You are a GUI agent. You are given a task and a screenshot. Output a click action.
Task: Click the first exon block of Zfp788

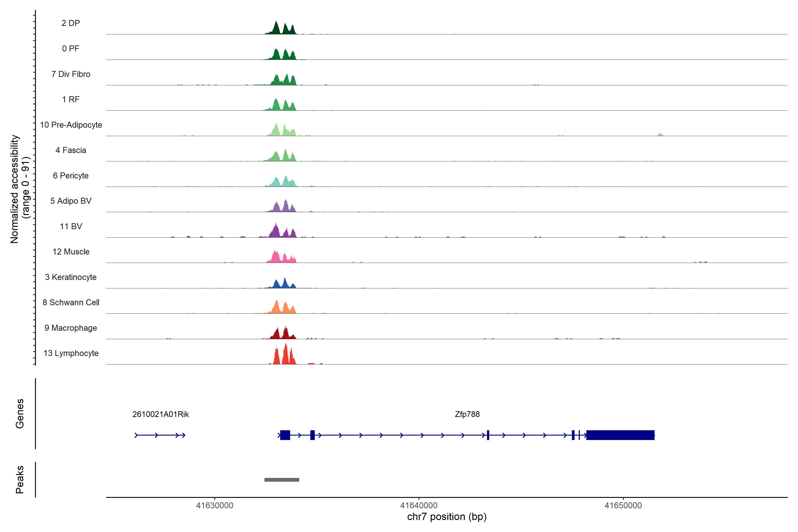(x=285, y=435)
